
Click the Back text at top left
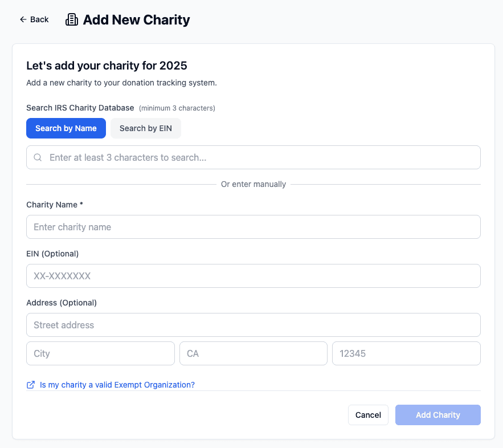(x=39, y=19)
